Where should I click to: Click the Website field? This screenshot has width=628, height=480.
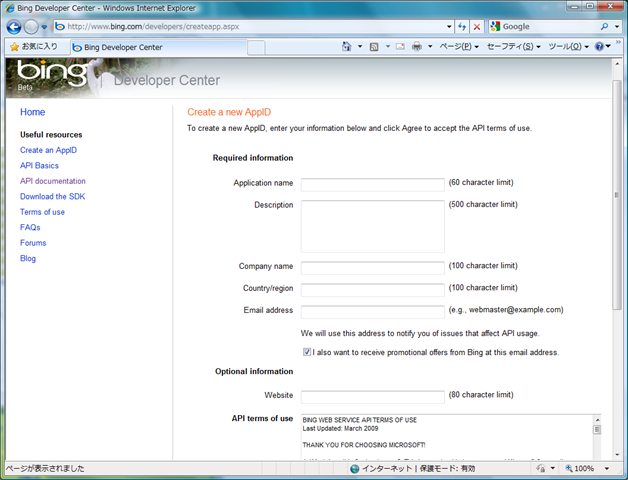372,397
